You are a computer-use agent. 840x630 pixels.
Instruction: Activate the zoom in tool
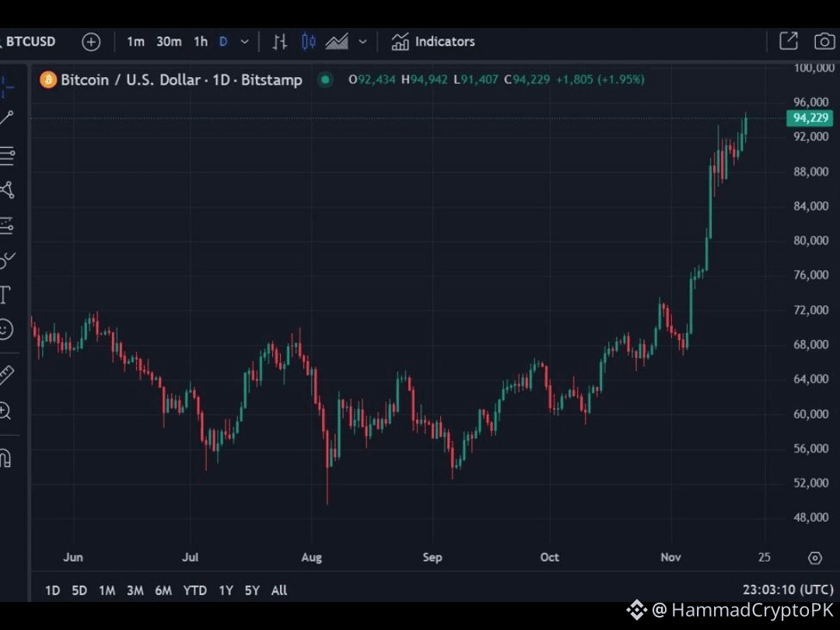coord(5,411)
